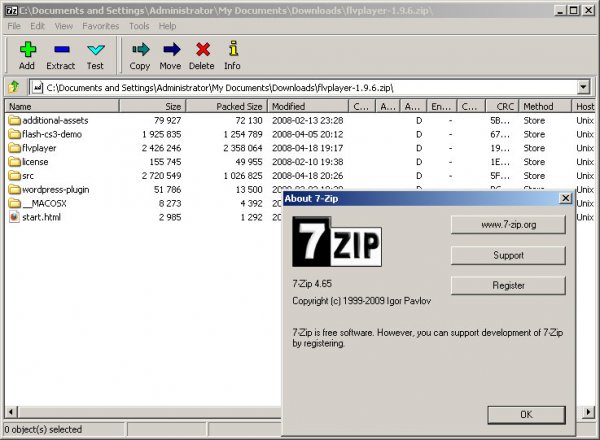The width and height of the screenshot is (600, 440).
Task: Select packed size 1 292
Action: pos(251,217)
